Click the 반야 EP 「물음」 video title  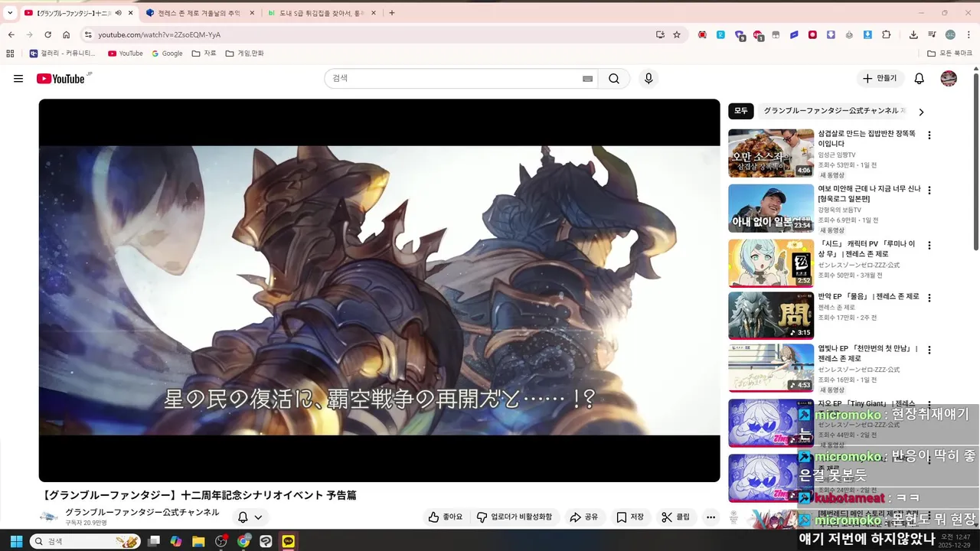tap(868, 296)
